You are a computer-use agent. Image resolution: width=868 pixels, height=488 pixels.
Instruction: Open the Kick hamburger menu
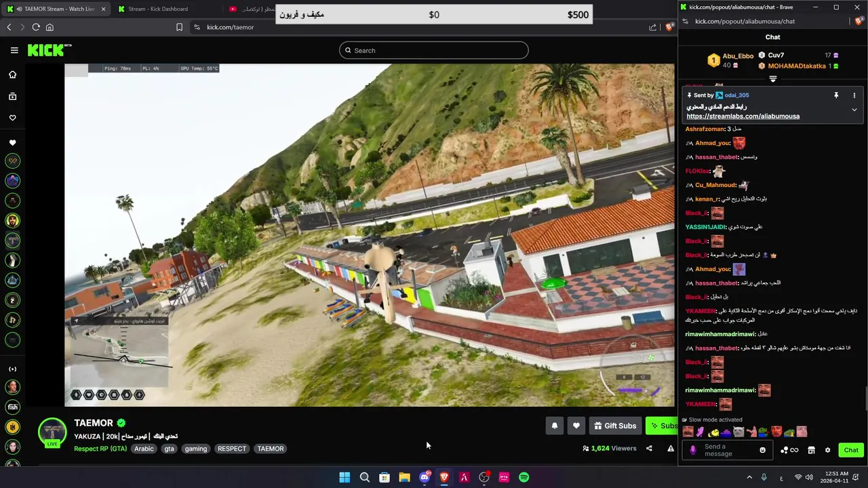[x=14, y=50]
